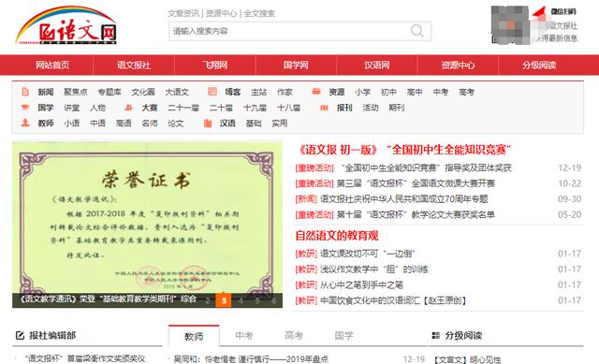Open the 自然语文的教育观 headline link
Viewport: 599px width, 364px height.
pos(337,235)
